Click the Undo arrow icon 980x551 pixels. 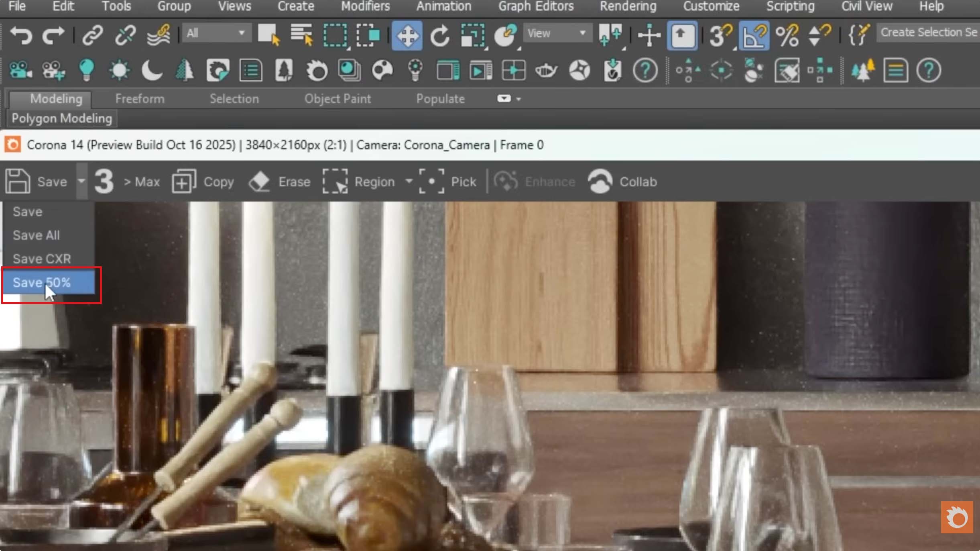[20, 35]
